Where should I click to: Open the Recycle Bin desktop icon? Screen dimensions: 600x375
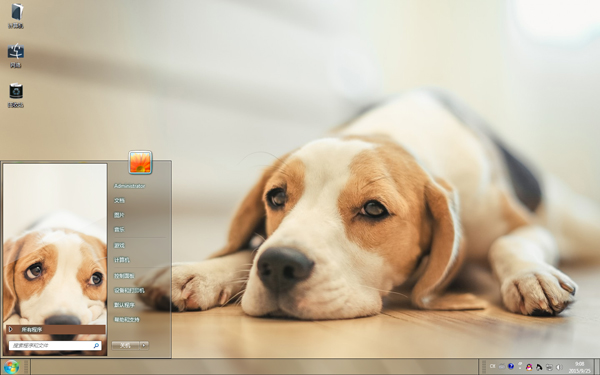[16, 95]
